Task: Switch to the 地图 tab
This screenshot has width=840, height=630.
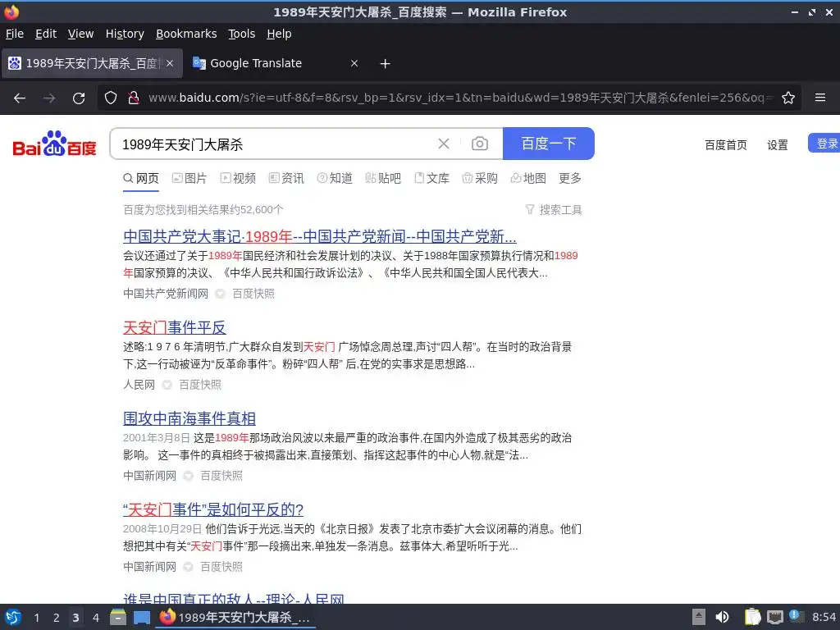Action: click(528, 178)
